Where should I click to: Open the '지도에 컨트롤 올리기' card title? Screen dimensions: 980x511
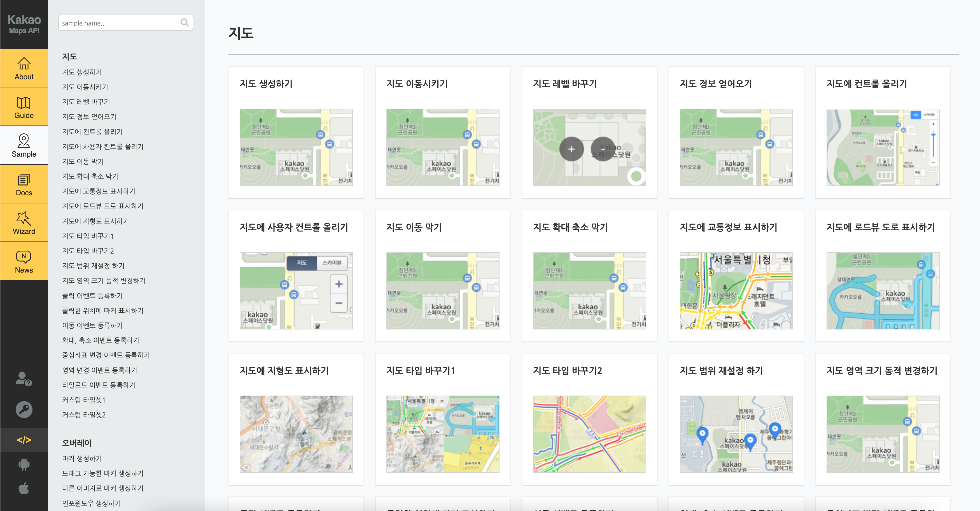[866, 84]
